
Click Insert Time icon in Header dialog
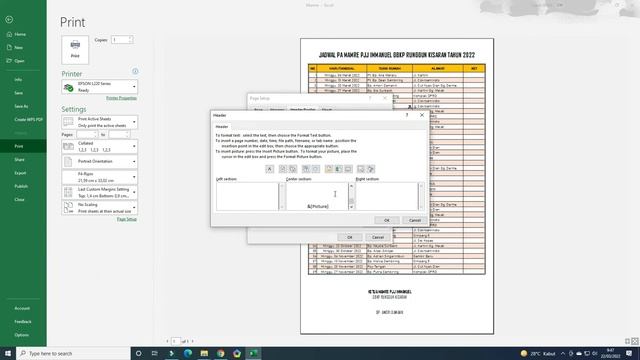[316, 169]
